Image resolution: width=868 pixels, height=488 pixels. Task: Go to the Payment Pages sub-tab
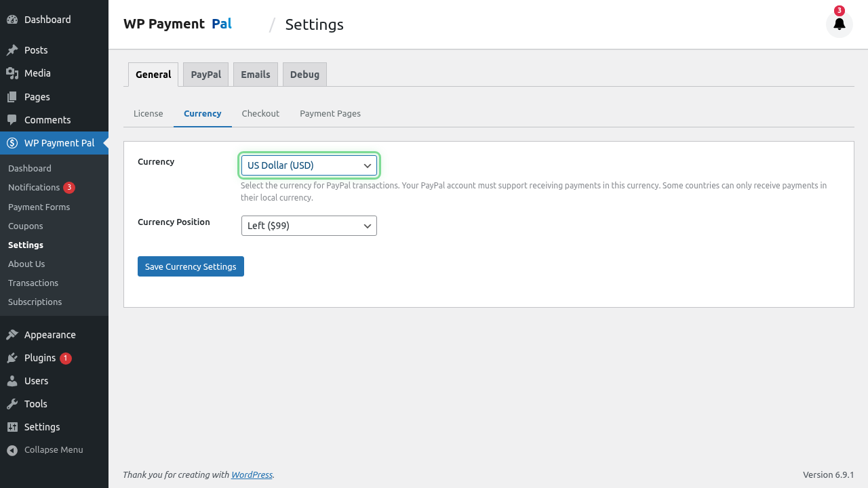[x=330, y=113]
